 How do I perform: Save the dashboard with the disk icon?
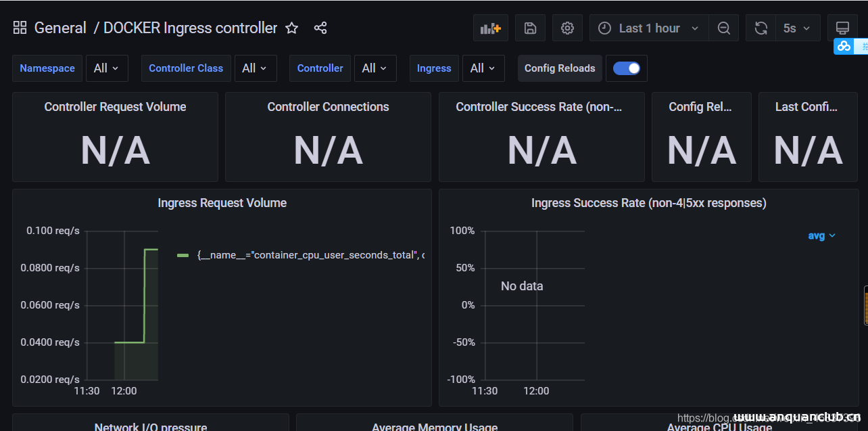click(530, 28)
